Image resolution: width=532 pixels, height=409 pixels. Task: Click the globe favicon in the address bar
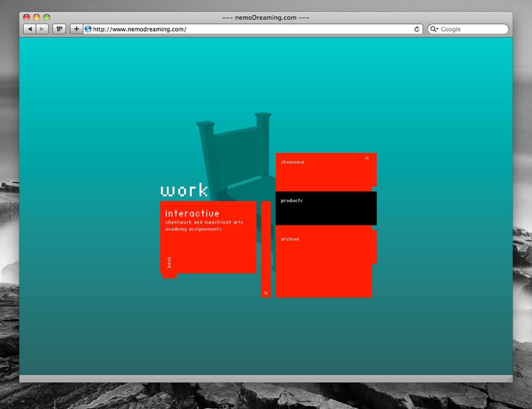click(87, 29)
